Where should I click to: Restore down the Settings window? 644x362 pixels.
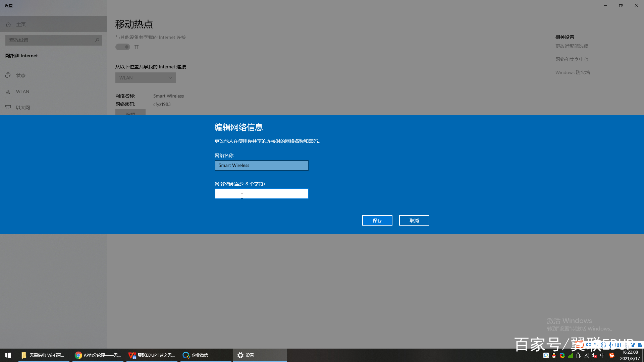[621, 5]
